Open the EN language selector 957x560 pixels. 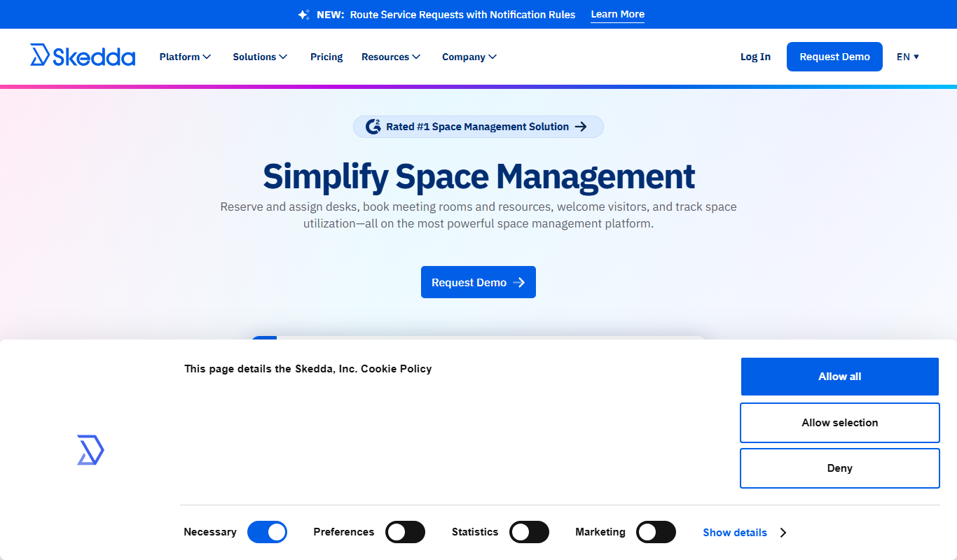908,57
